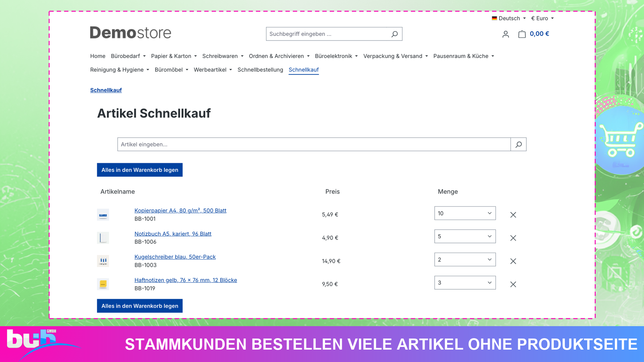Viewport: 644px width, 362px height.
Task: Expand the Reinigung & Hygiene menu
Action: tap(119, 70)
